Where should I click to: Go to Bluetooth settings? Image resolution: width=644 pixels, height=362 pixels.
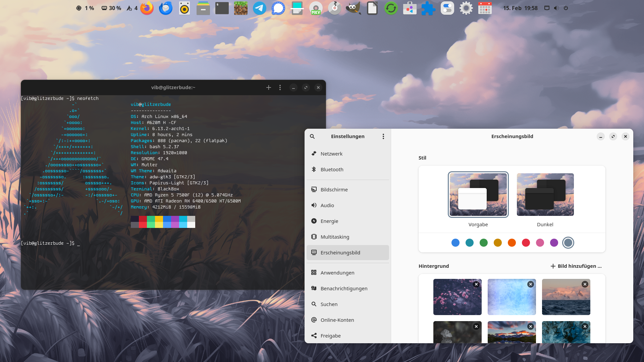[x=332, y=170]
